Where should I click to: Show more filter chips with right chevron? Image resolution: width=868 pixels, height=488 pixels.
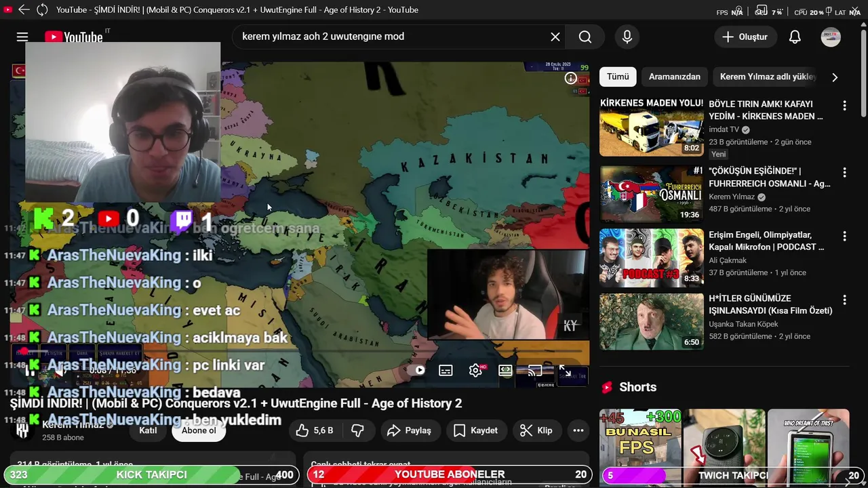(835, 77)
